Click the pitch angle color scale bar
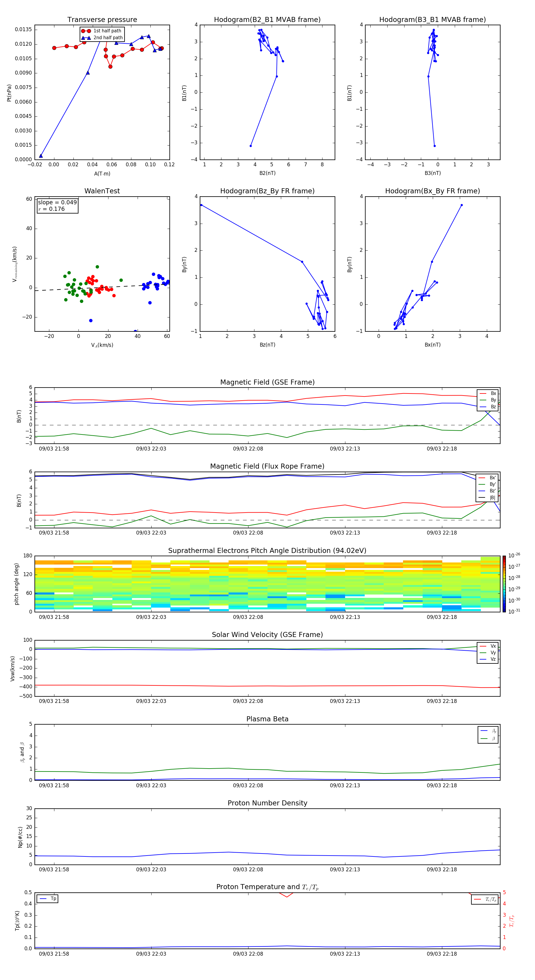The height and width of the screenshot is (980, 535). point(504,584)
